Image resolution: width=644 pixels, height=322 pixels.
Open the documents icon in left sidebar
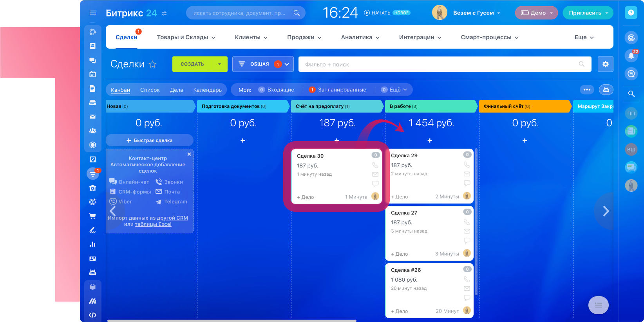pyautogui.click(x=92, y=88)
